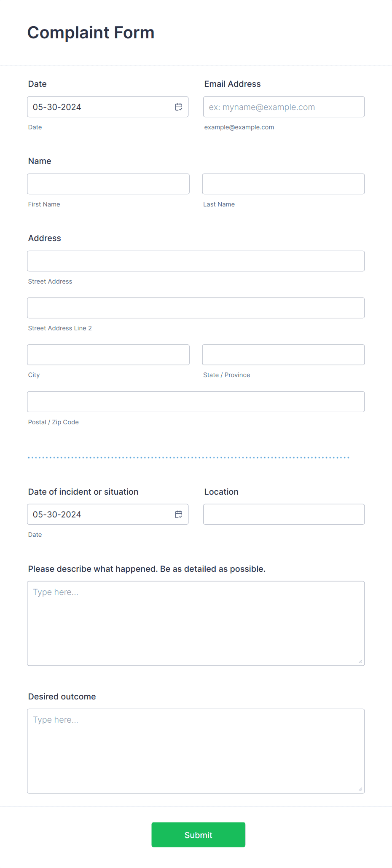Open the calendar icon for the incident date
Screen dimensions: 392x868
pyautogui.click(x=179, y=514)
